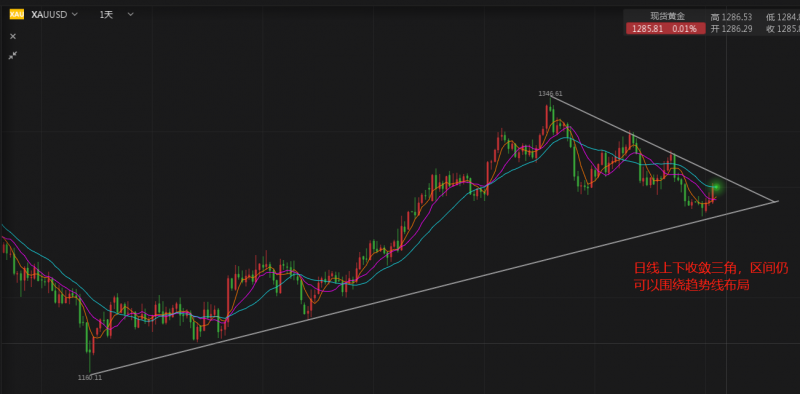The image size is (800, 394).
Task: Click the 开 1286.29 open value
Action: [731, 29]
